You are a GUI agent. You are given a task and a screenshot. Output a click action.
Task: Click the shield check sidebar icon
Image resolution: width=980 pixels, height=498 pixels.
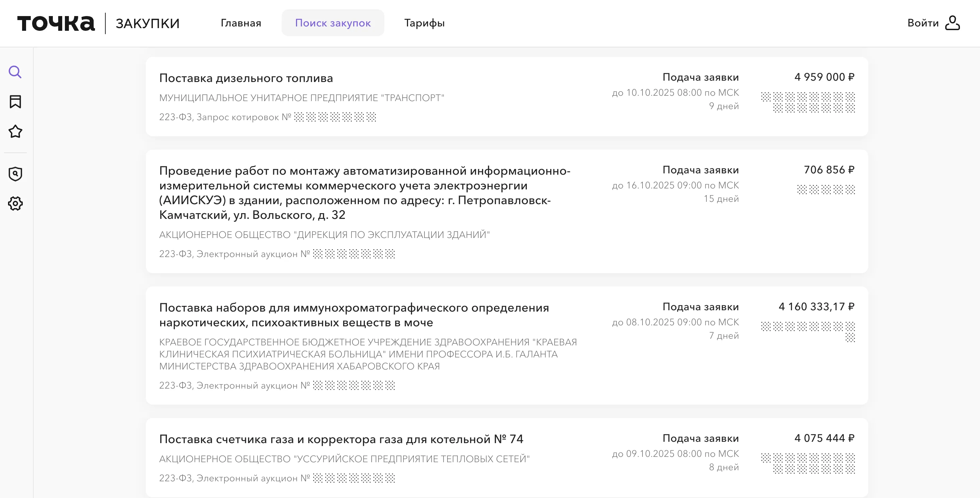click(x=15, y=174)
